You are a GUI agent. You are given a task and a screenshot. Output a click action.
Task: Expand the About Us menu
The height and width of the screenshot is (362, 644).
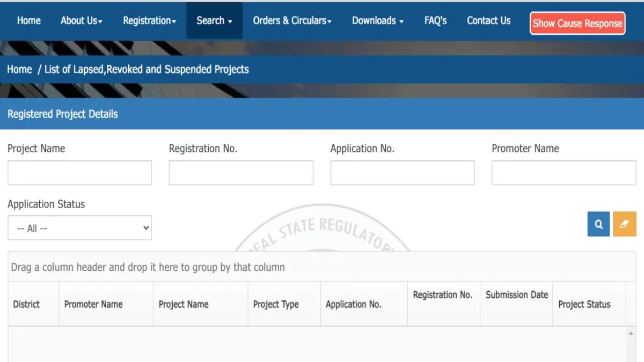tap(81, 20)
